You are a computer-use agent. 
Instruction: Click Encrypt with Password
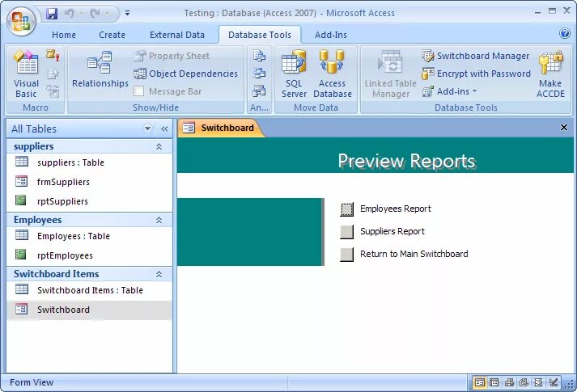(x=476, y=74)
